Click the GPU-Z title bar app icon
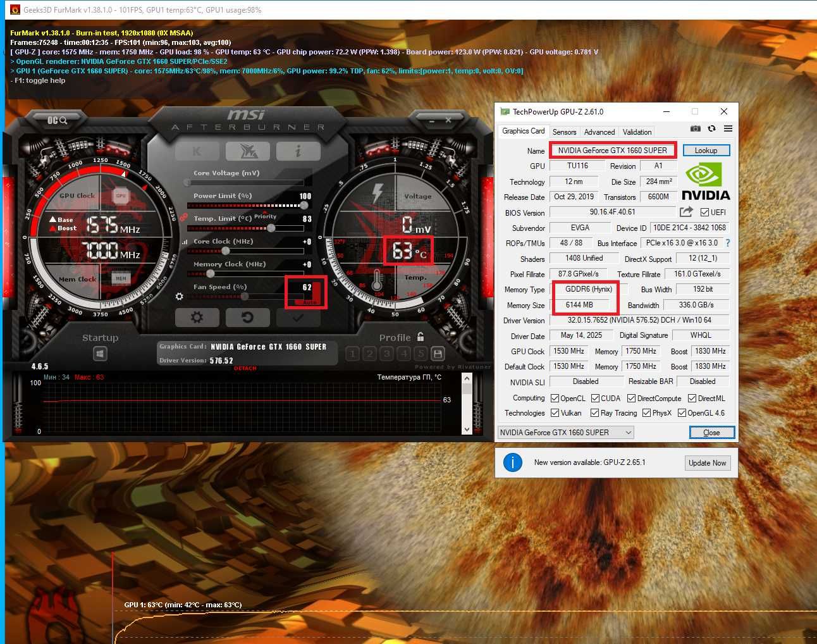The width and height of the screenshot is (817, 644). pos(505,111)
